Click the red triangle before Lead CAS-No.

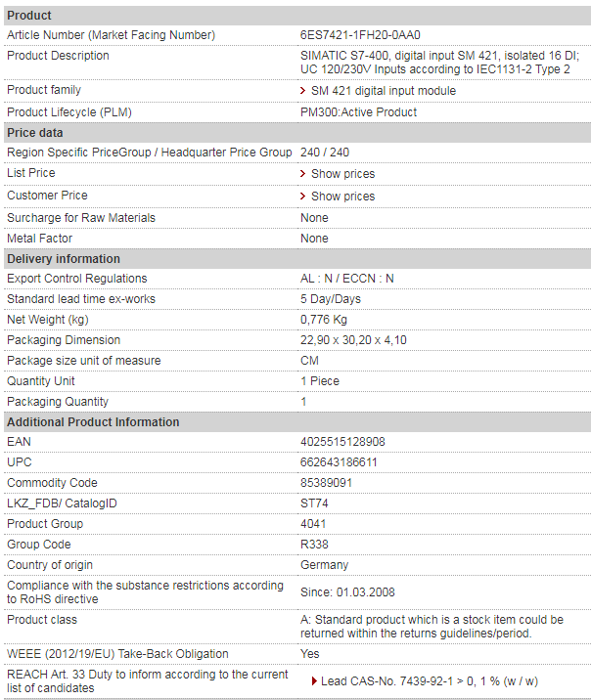click(314, 681)
